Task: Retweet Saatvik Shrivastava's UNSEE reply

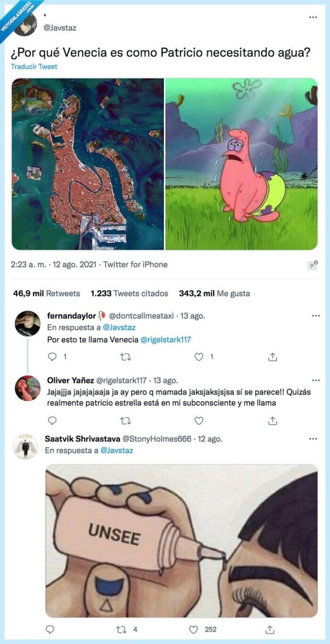Action: pyautogui.click(x=120, y=629)
